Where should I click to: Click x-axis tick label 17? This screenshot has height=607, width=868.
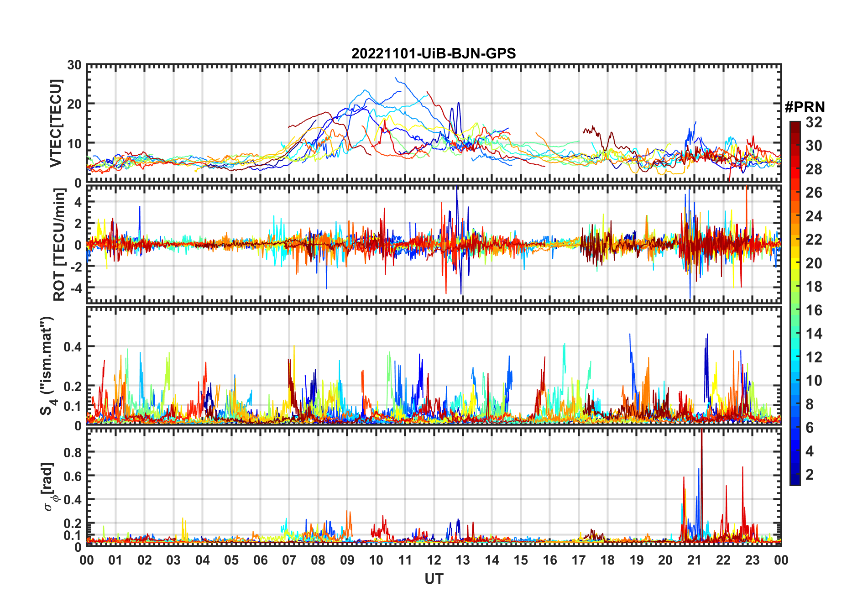click(579, 560)
